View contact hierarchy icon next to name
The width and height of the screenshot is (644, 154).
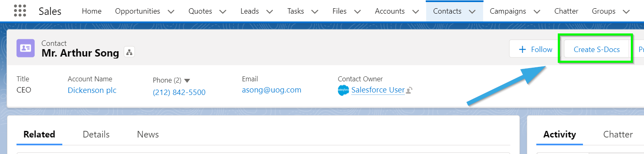tap(129, 52)
